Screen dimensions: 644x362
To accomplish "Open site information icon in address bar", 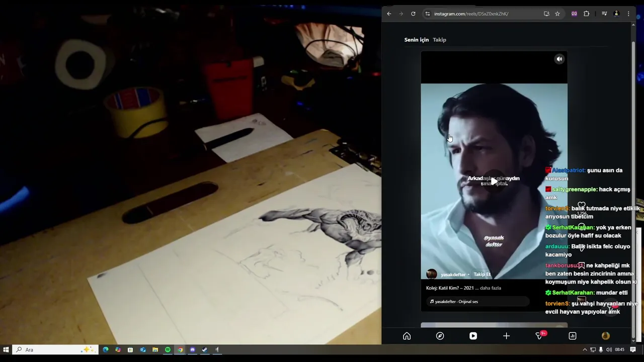I will 428,14.
